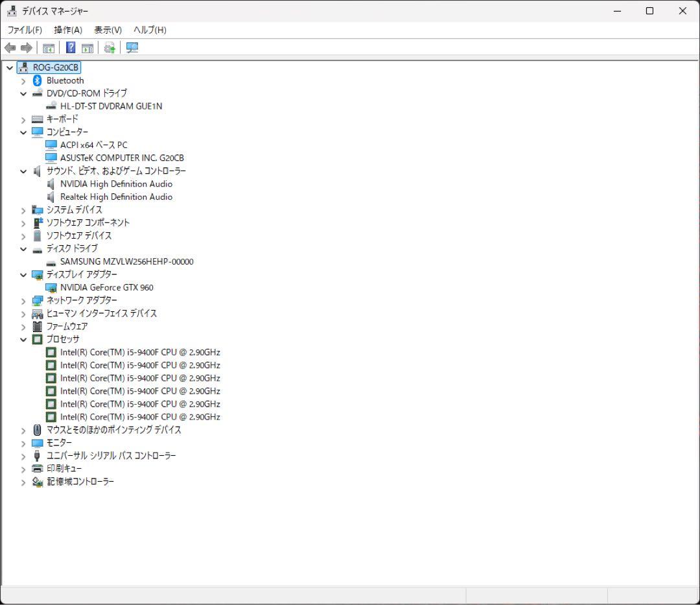Open the ヘルプ(H) menu
The image size is (700, 605).
tap(150, 30)
